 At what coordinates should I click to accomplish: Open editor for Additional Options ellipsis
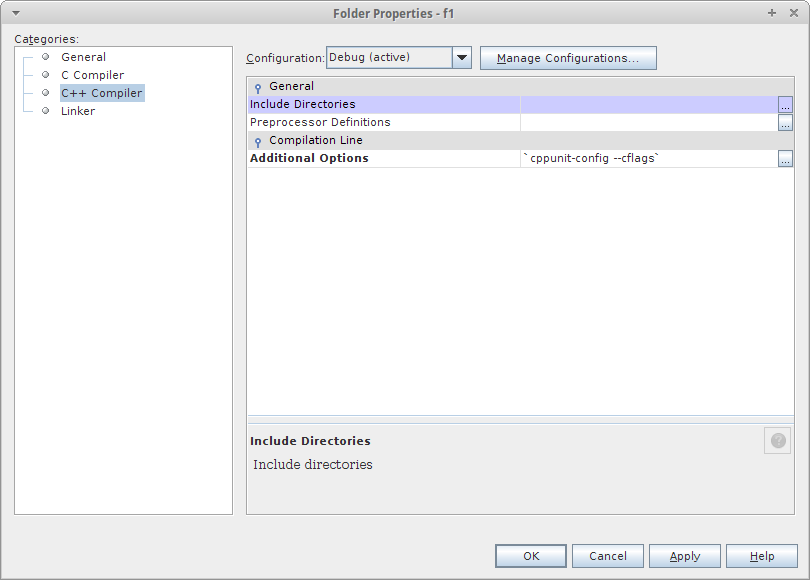pos(785,159)
